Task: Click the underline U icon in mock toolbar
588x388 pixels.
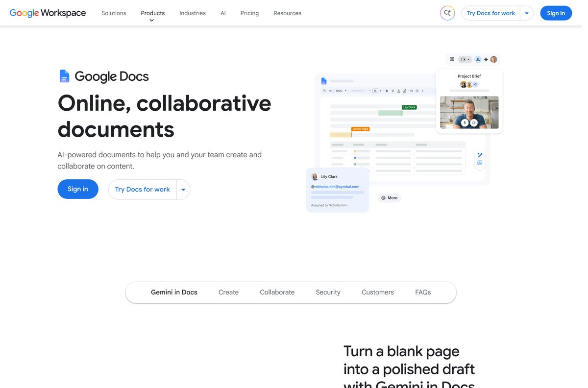Action: coord(392,91)
